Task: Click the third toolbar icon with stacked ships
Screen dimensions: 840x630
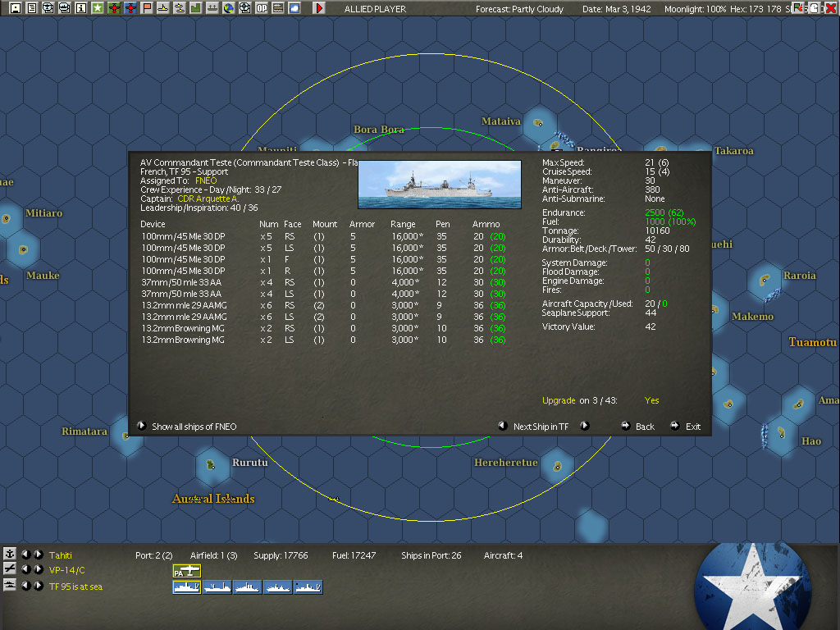Action: [x=48, y=8]
